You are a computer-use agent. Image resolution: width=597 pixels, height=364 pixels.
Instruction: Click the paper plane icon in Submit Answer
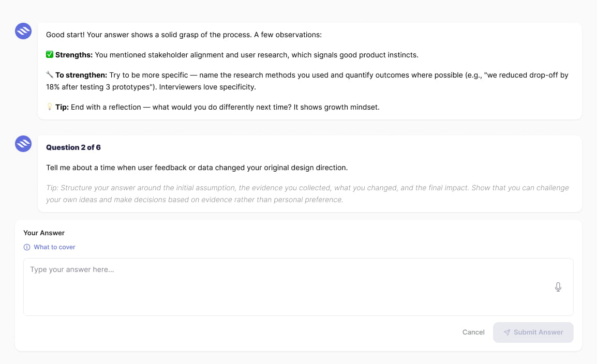507,332
